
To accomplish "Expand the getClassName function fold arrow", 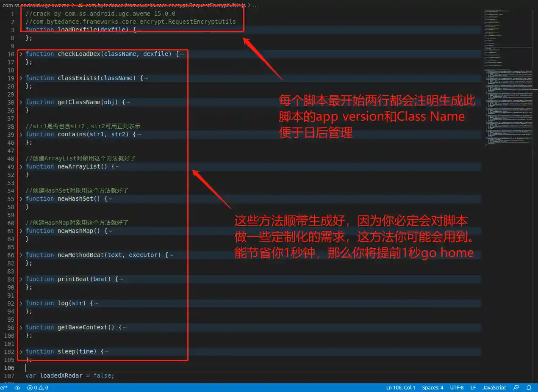I will point(21,102).
